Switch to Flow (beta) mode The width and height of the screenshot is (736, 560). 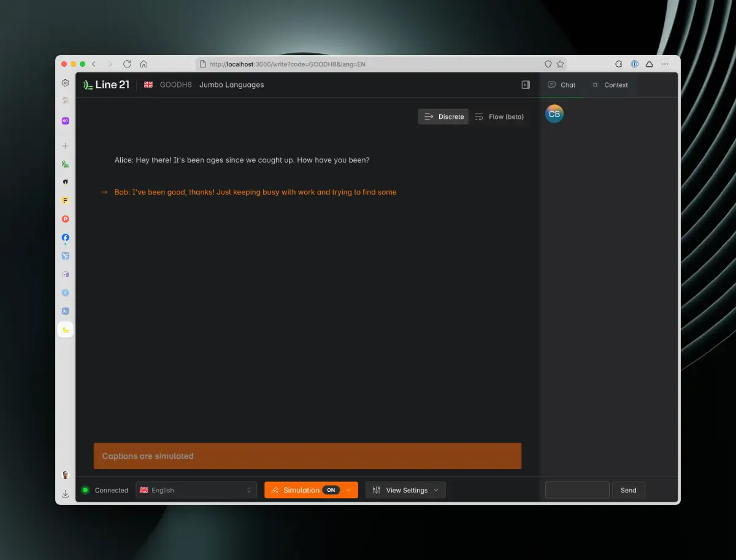[499, 117]
